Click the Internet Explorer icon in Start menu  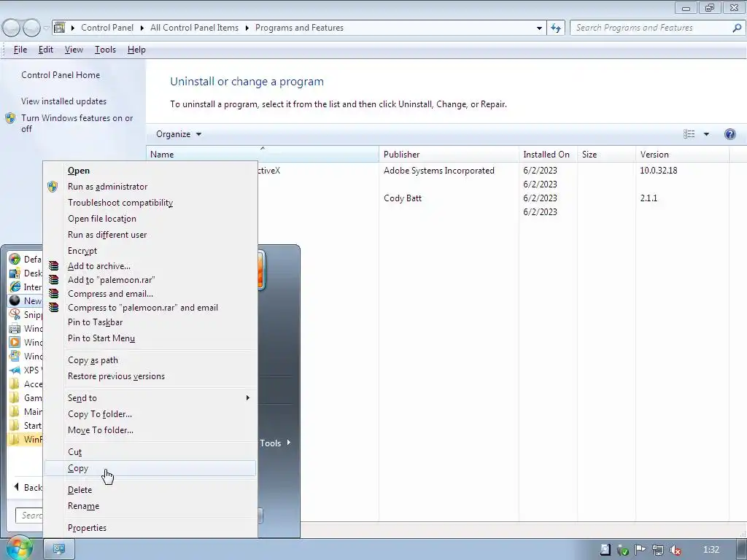point(15,287)
